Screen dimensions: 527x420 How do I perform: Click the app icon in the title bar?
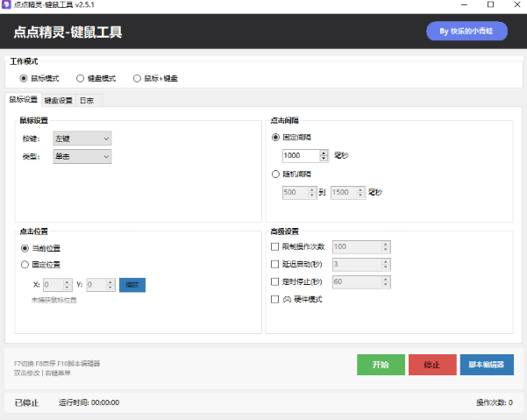point(6,4)
